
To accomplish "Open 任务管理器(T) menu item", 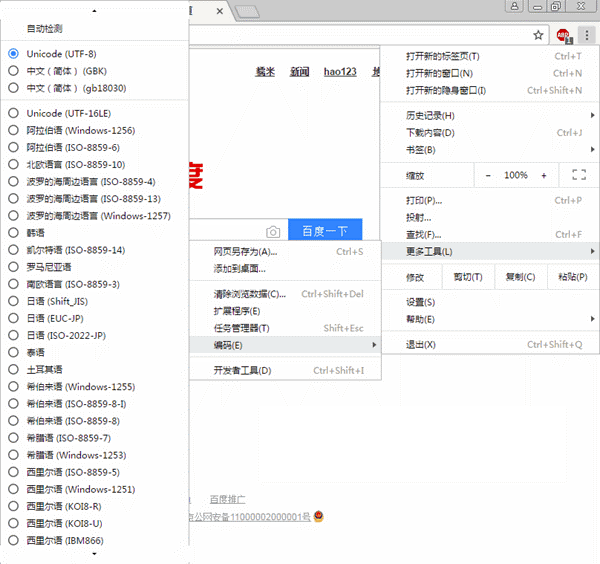I will (285, 328).
